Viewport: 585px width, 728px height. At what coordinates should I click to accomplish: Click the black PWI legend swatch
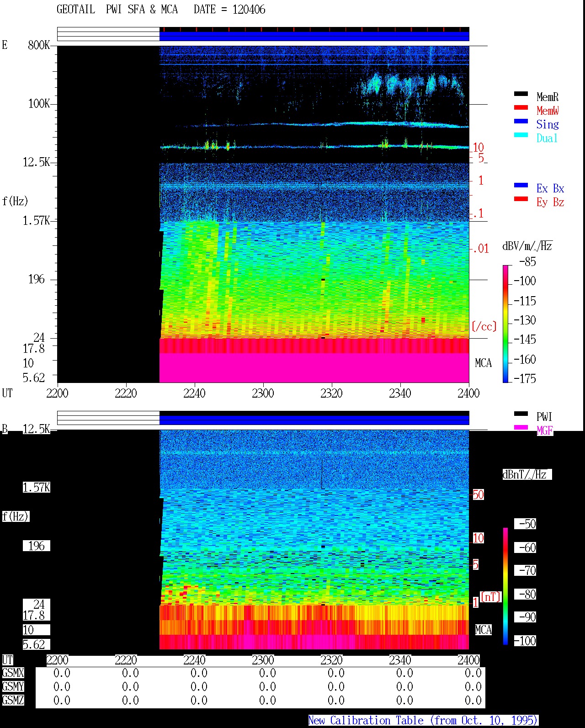coord(521,414)
